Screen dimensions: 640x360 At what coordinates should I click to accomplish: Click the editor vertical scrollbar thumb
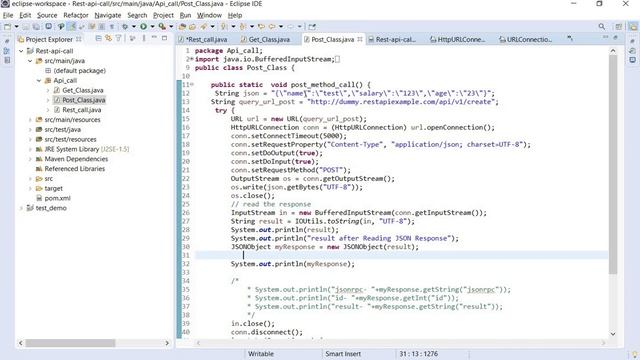613,164
